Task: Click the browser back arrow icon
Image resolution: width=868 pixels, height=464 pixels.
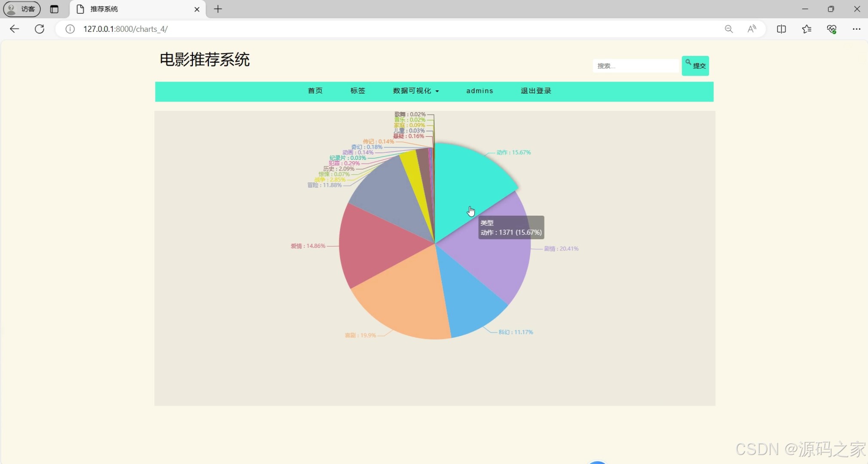Action: coord(14,29)
